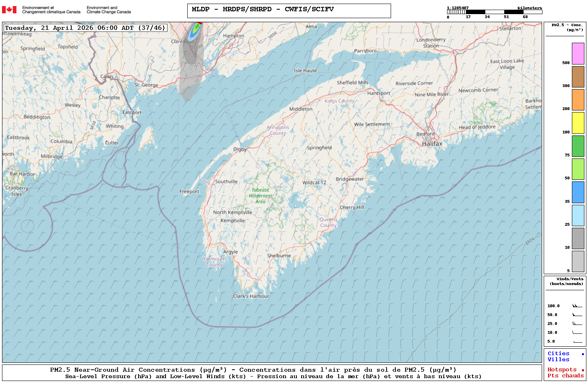Screen dimensions: 588x383
Task: Click the MLDP - HRDPS/SHRPD title box
Action: [289, 11]
